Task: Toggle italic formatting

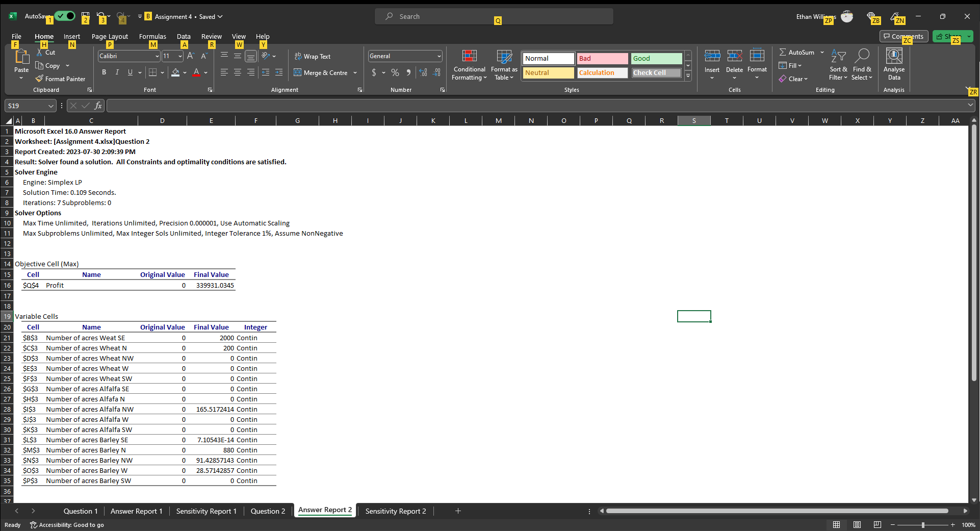Action: point(117,72)
